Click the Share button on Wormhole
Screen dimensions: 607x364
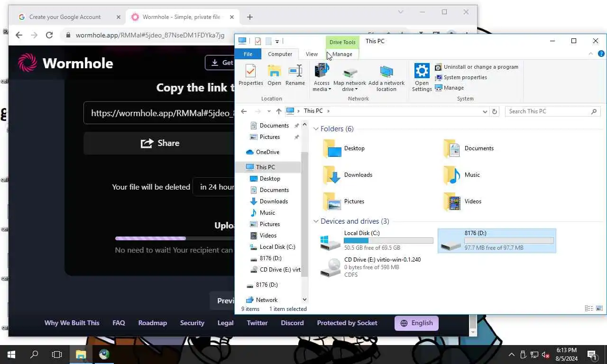click(160, 143)
